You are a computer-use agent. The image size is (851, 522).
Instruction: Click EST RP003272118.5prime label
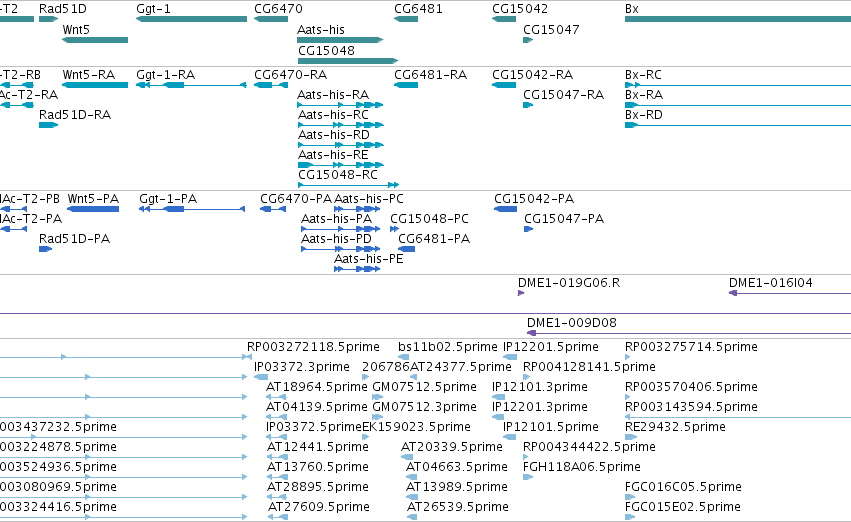(x=313, y=347)
